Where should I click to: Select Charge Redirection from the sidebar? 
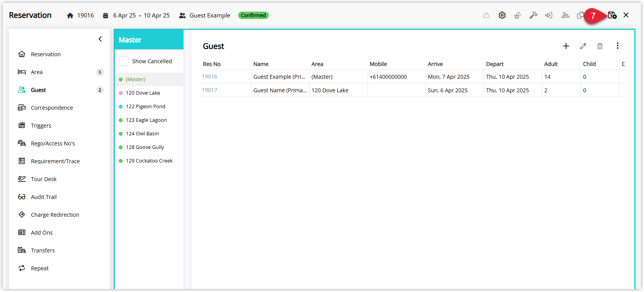click(x=55, y=215)
